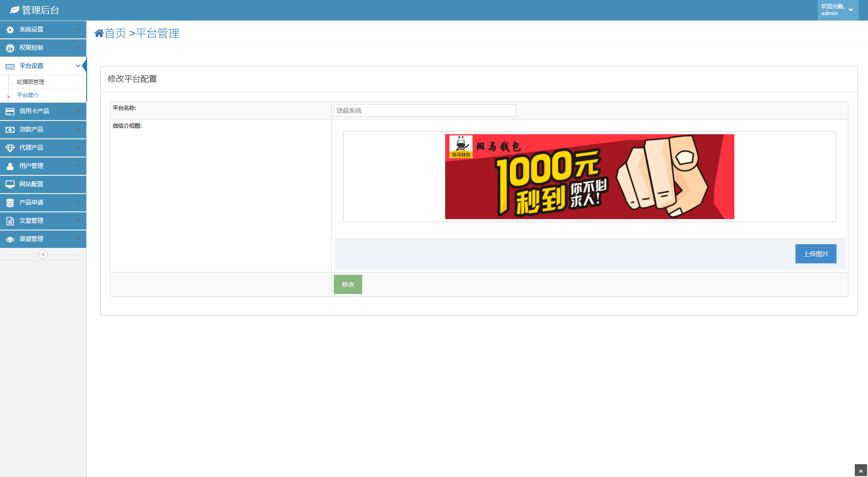Open the admin user dropdown
868x477 pixels.
coord(838,10)
